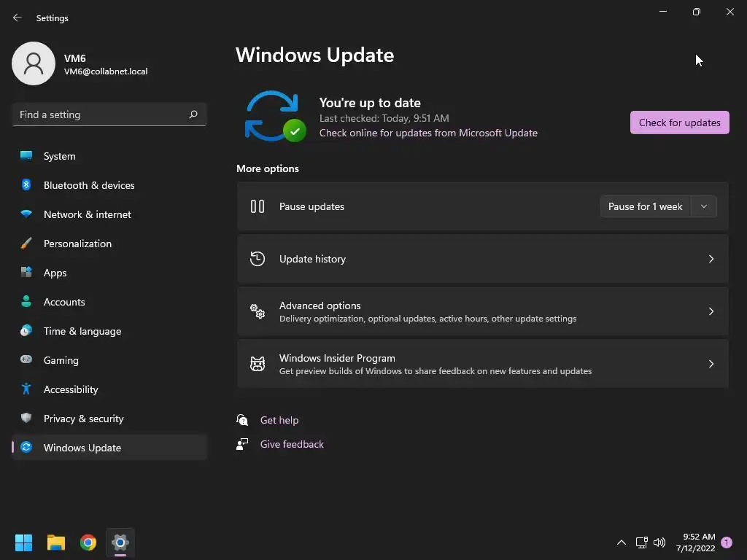Click the volume speaker icon in system tray

(x=659, y=542)
